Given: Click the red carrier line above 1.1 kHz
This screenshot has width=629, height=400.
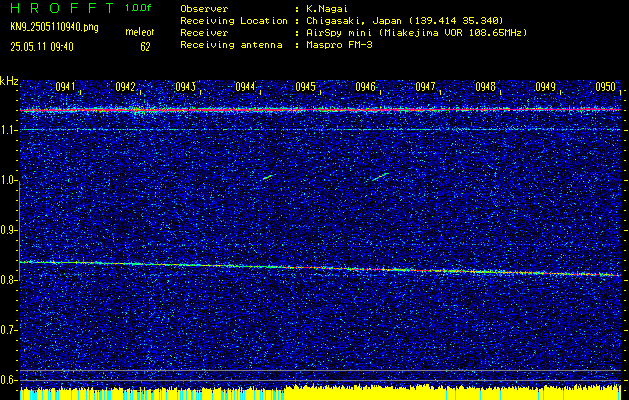Looking at the screenshot, I should (x=320, y=110).
